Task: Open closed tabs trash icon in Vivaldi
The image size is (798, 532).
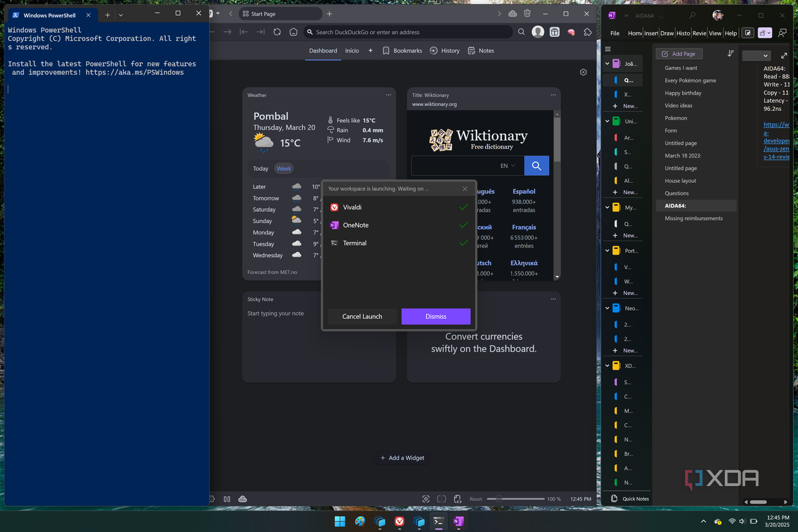Action: (528, 13)
